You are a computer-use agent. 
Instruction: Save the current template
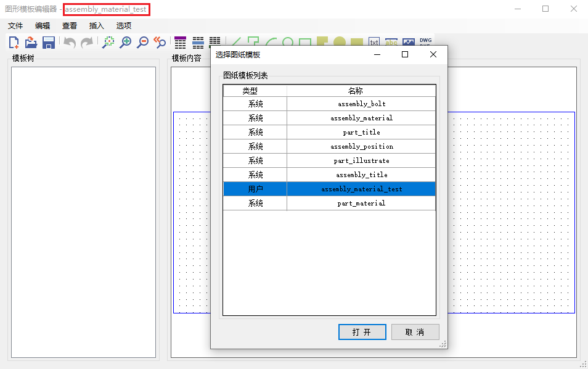tap(49, 43)
